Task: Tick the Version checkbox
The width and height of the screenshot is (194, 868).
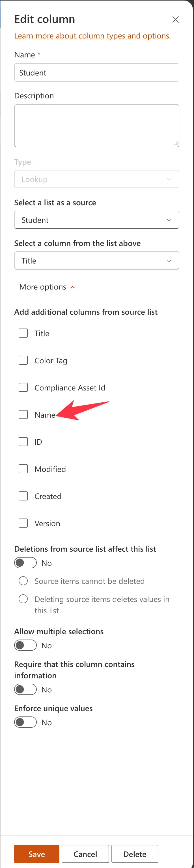Action: pyautogui.click(x=23, y=523)
